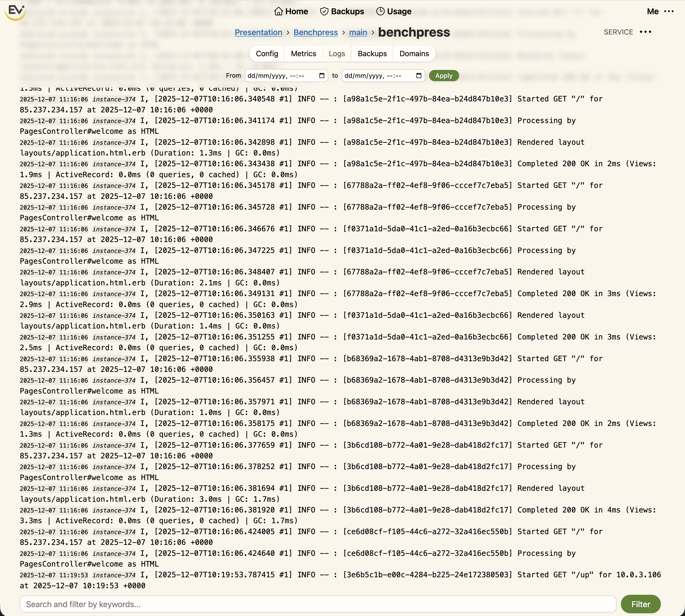Open the Backups tab of benchpress
The image size is (685, 616).
coord(372,53)
